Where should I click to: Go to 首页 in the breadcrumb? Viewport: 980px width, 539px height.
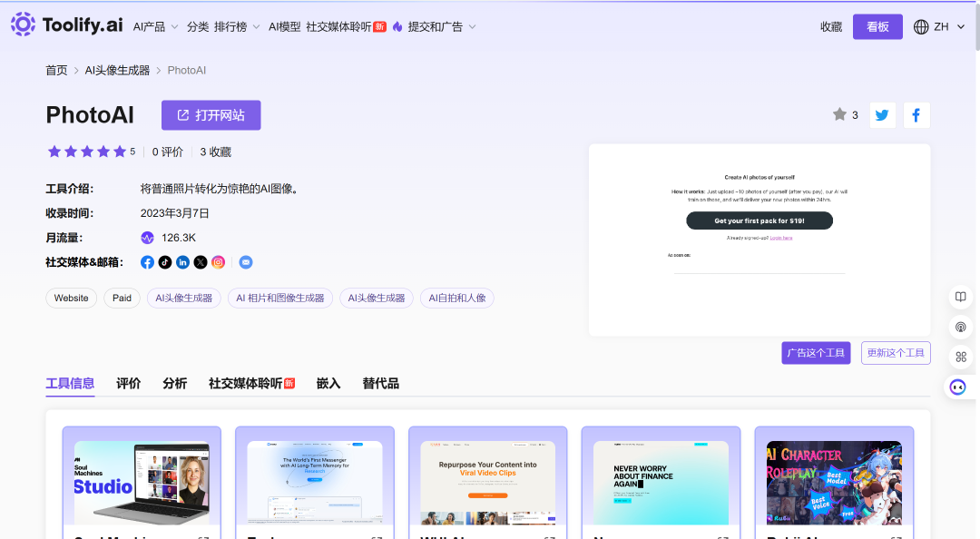tap(56, 70)
